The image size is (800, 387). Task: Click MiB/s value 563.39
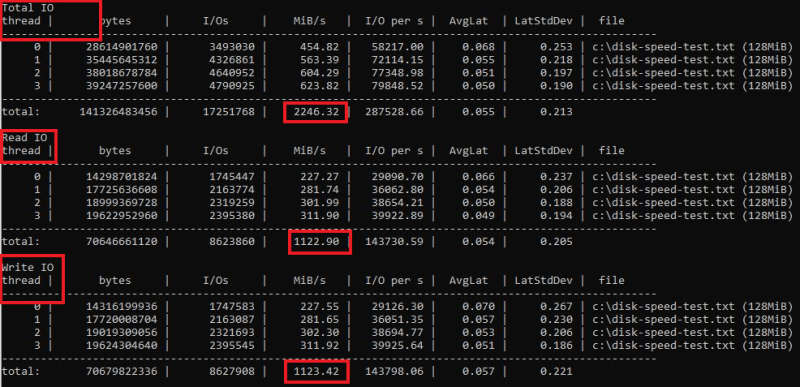click(x=320, y=60)
